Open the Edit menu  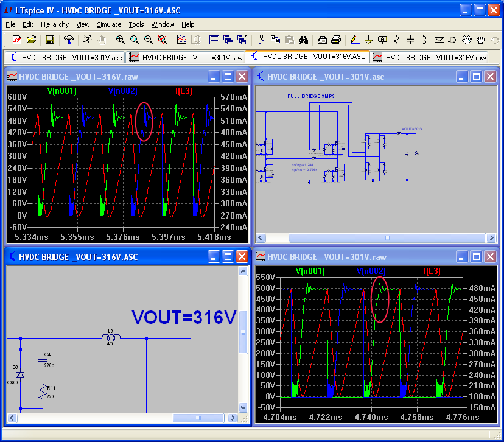(x=28, y=24)
